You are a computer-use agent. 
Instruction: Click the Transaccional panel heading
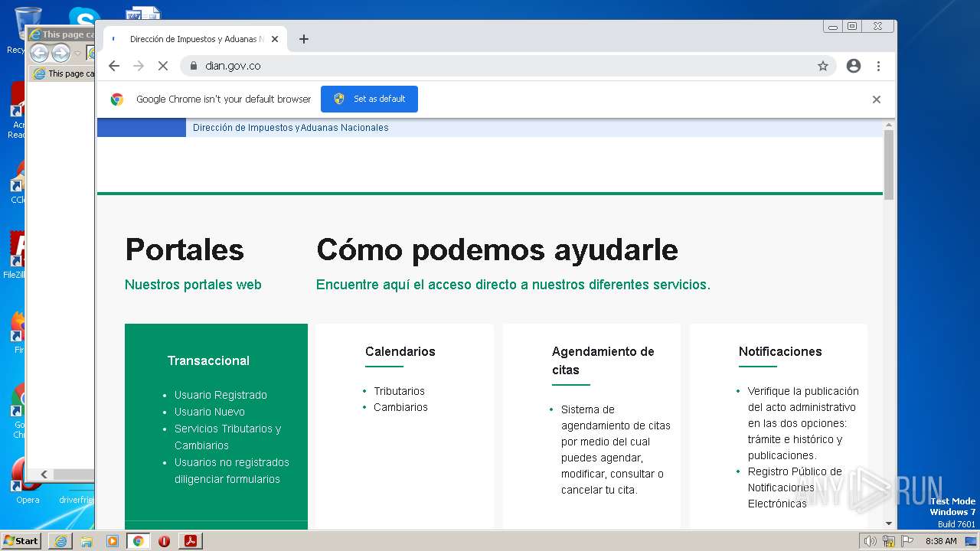[x=208, y=360]
